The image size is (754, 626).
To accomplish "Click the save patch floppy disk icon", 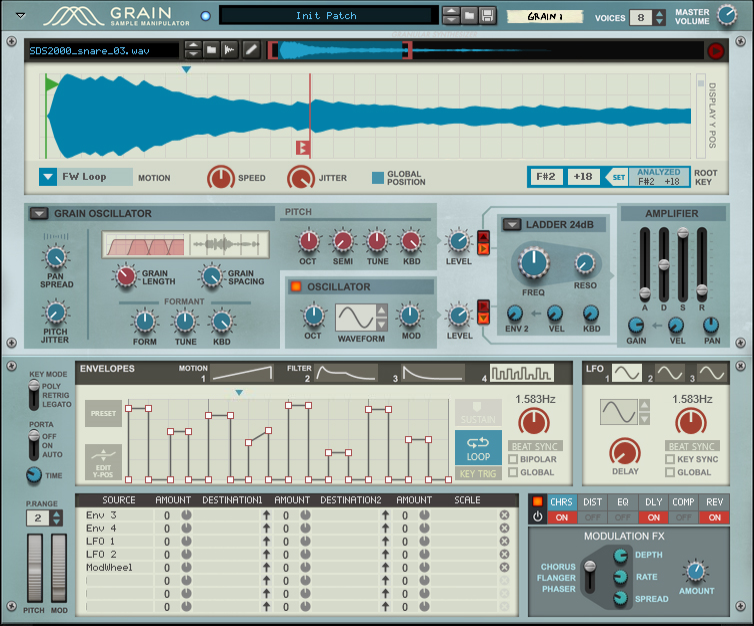I will pos(487,16).
